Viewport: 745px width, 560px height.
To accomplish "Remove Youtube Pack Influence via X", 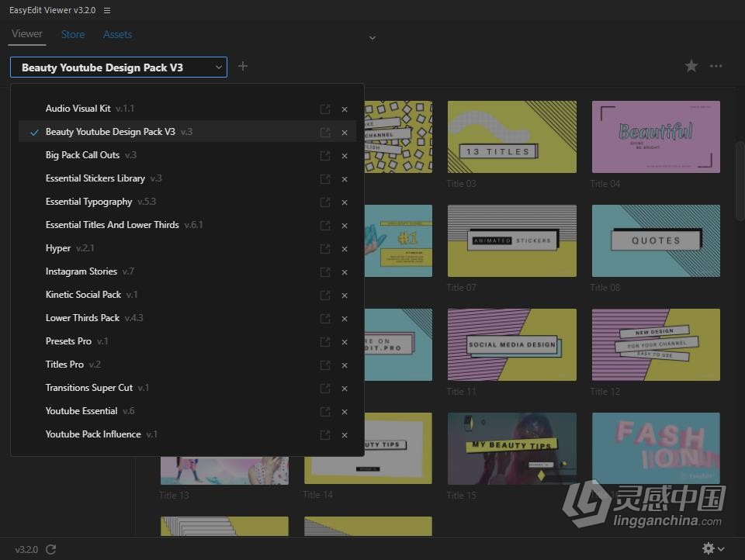I will click(345, 435).
